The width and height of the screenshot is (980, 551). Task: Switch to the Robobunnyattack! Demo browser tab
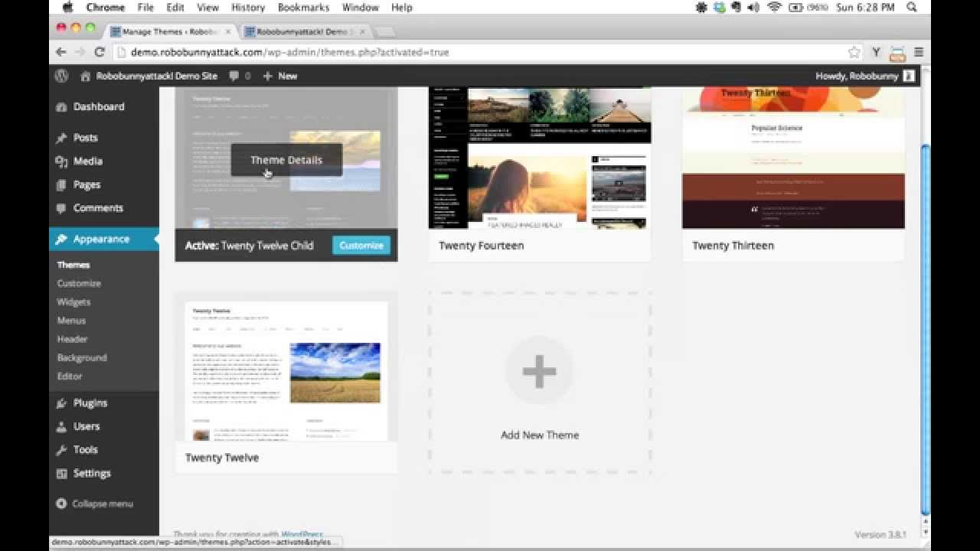coord(305,32)
